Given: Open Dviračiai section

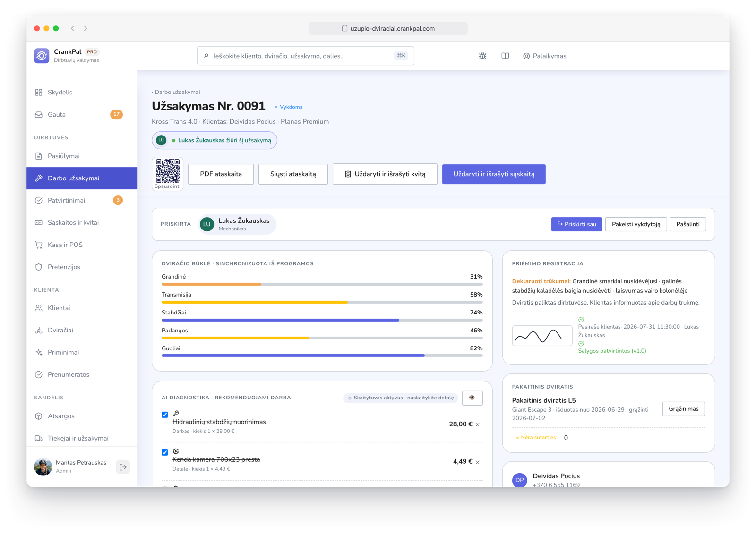Looking at the screenshot, I should coord(82,330).
